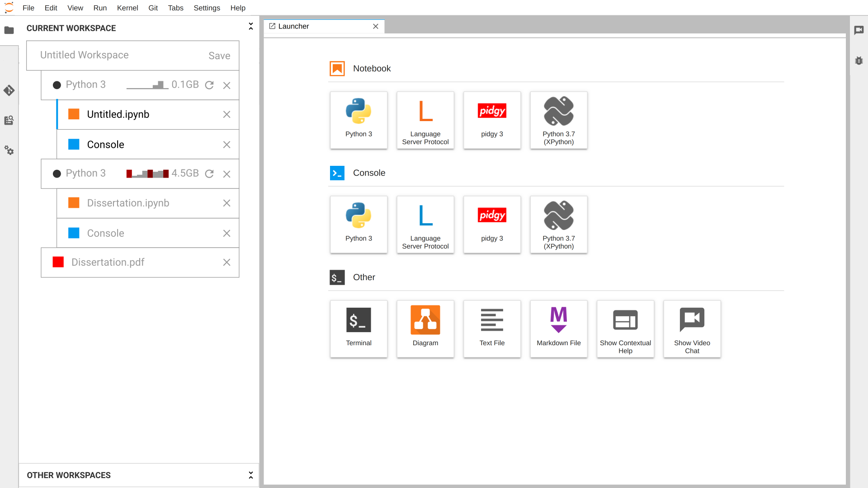Open a Language Server Protocol notebook
Screen dimensions: 868x488
pyautogui.click(x=425, y=120)
